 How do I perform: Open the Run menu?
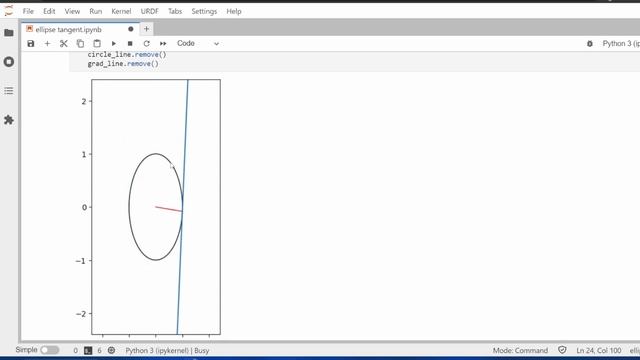click(96, 11)
